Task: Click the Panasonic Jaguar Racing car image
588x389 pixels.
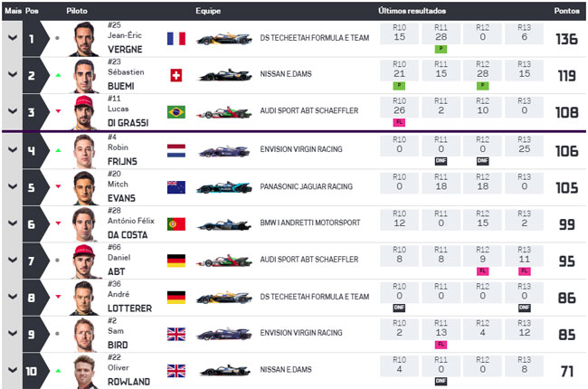Action: [x=224, y=187]
